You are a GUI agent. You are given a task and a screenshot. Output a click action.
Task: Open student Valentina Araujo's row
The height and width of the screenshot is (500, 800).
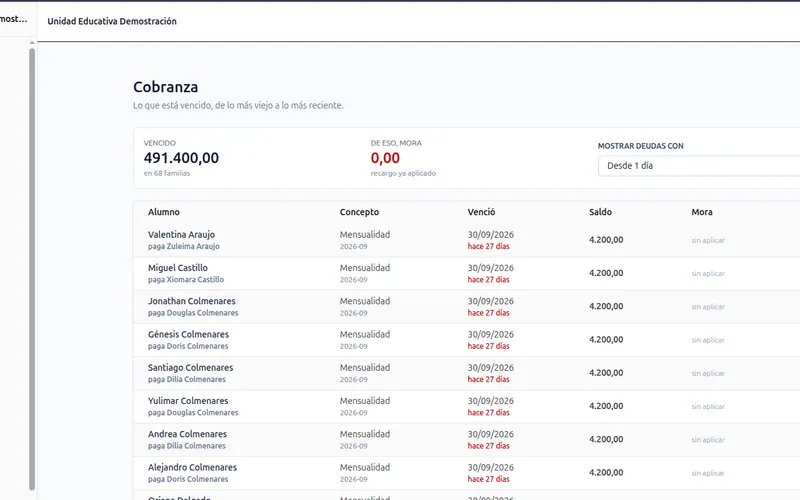click(466, 240)
